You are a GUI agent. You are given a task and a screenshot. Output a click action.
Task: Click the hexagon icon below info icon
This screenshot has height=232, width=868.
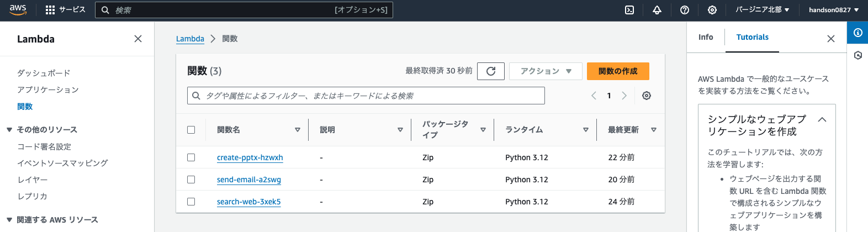click(858, 55)
